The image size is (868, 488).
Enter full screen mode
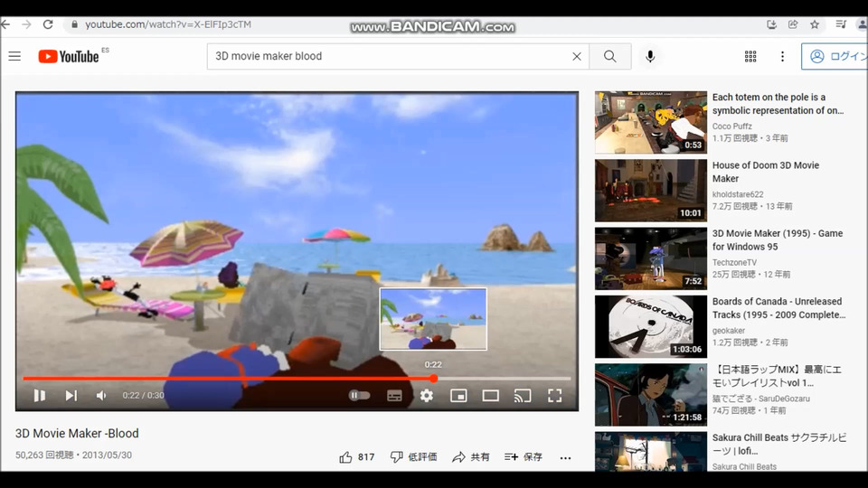[554, 396]
